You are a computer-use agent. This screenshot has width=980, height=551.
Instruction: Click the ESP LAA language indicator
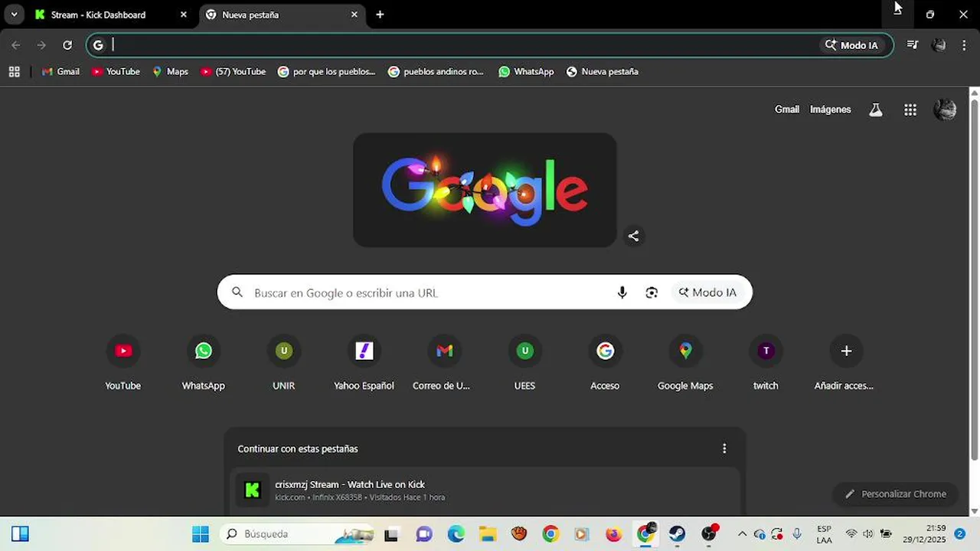click(x=824, y=534)
